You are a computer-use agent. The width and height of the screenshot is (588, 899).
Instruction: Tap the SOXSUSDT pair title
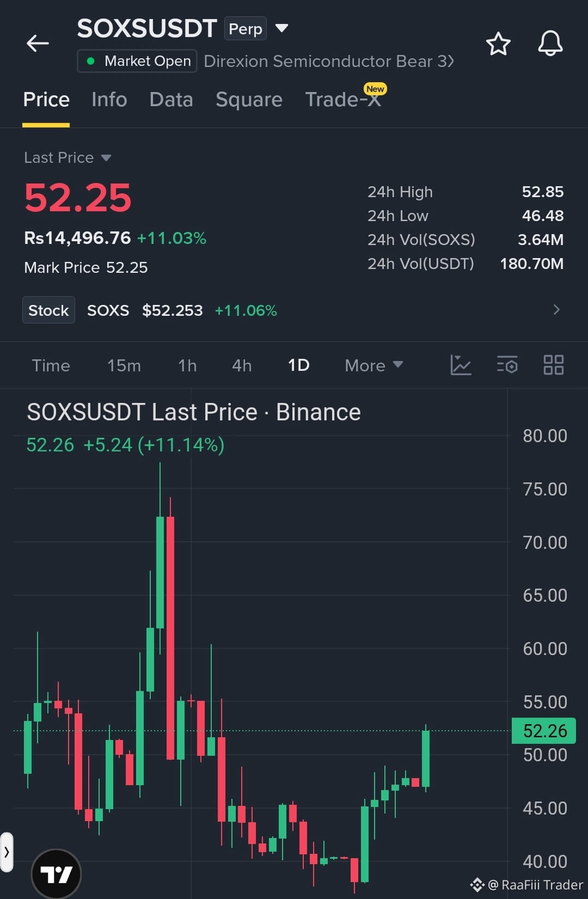(147, 28)
